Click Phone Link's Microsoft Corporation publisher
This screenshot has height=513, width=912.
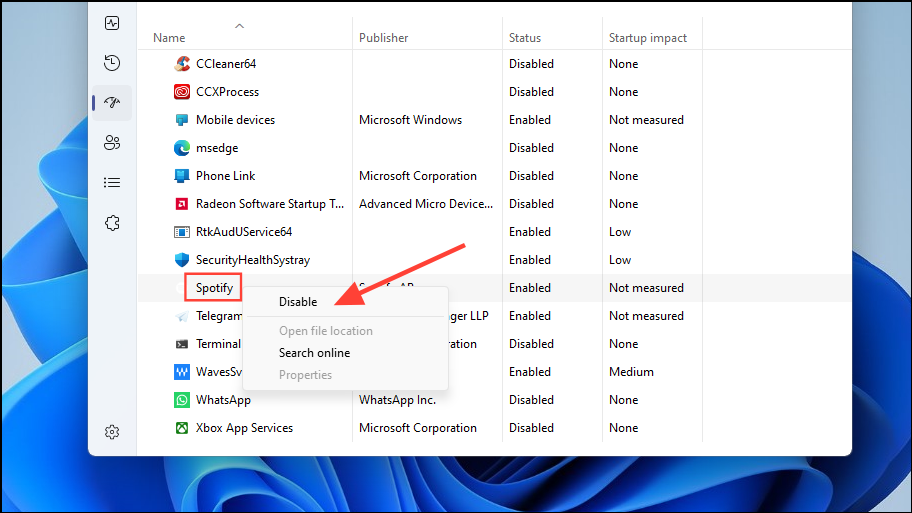418,176
